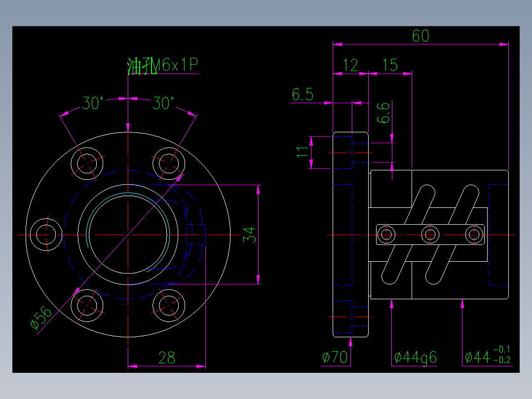The height and width of the screenshot is (399, 532).
Task: Click the upper-right flange bolt hole
Action: point(169,163)
